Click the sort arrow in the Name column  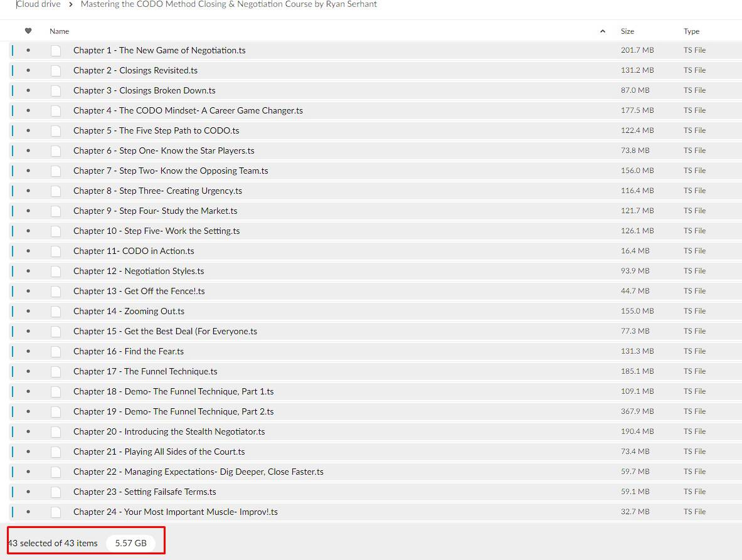603,31
